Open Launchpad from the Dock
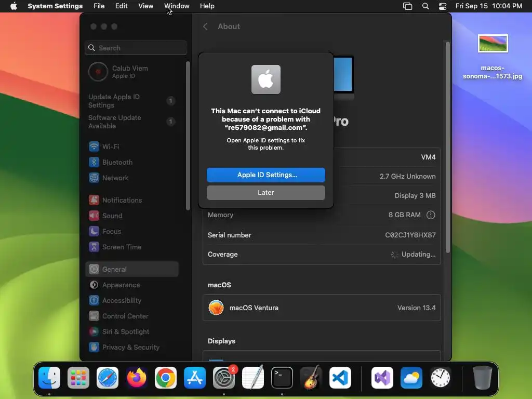Viewport: 532px width, 399px height. pyautogui.click(x=78, y=378)
